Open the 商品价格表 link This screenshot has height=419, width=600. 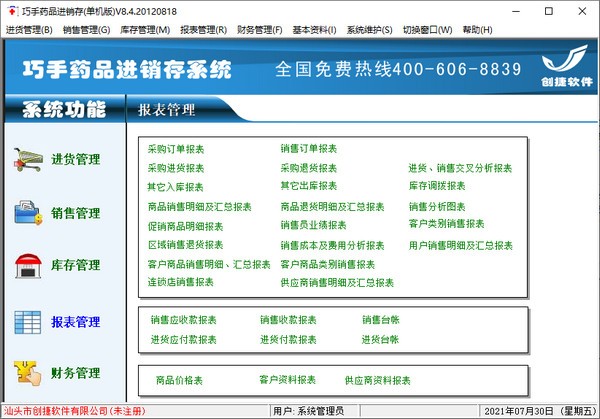coord(179,380)
